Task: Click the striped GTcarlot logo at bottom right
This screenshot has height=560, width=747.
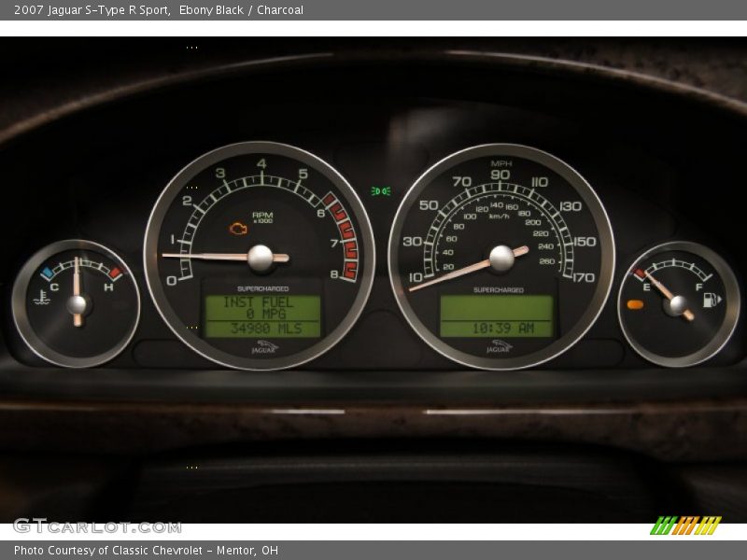Action: click(x=688, y=526)
